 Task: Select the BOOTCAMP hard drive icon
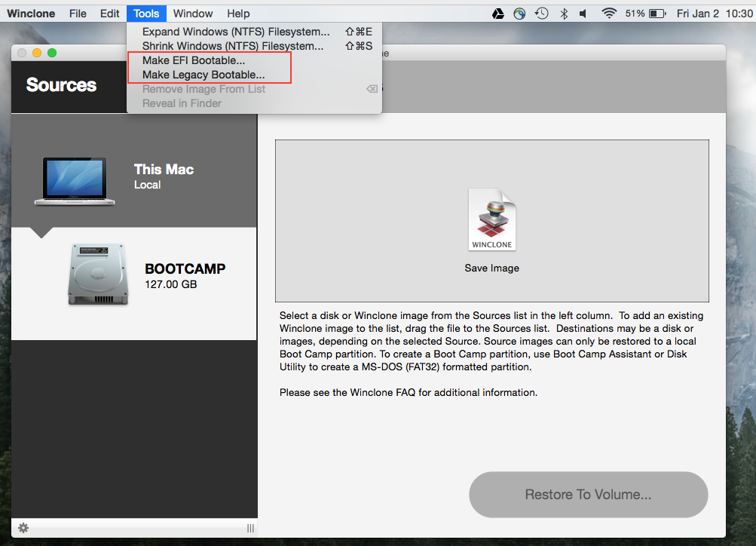(98, 275)
